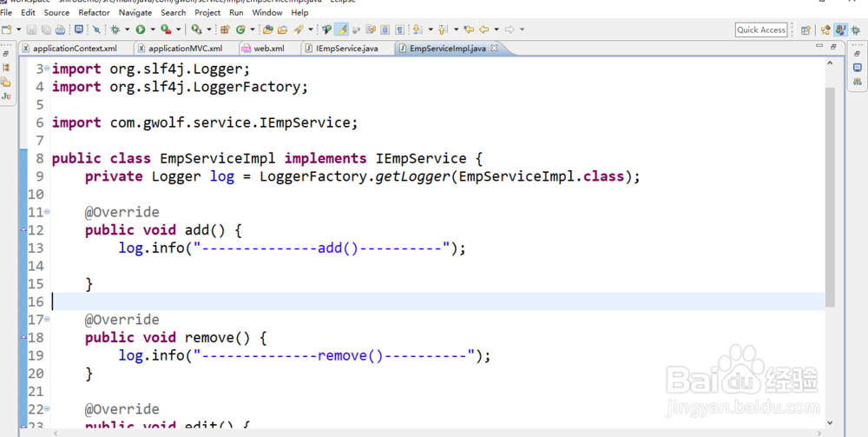Click the green Run button
Screen dimensions: 868x437
tap(141, 30)
